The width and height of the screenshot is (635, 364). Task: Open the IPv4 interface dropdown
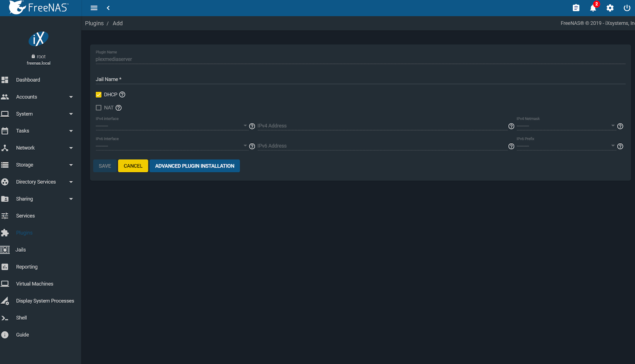[x=171, y=125]
